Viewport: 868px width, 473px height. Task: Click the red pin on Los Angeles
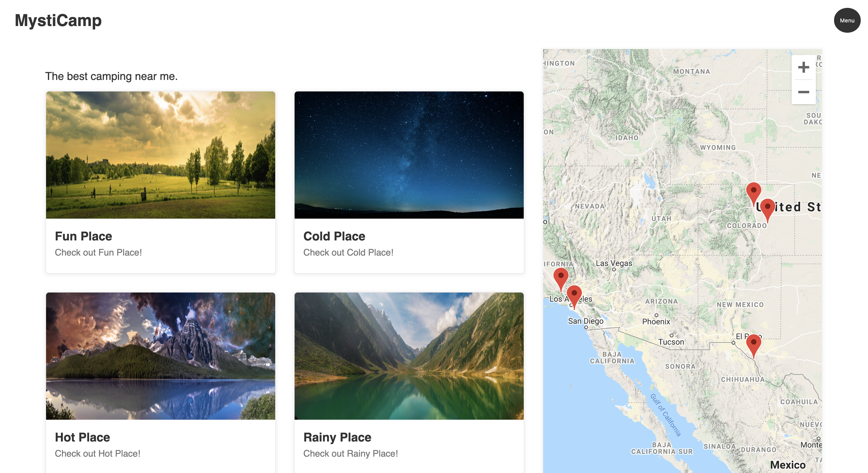(x=574, y=295)
